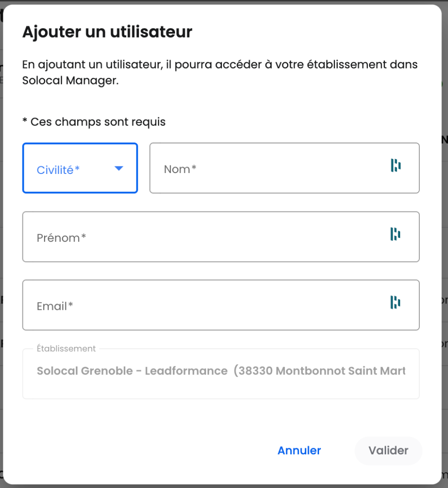Click the "Nom*" placeholder text
Screen dimensions: 448x488
(x=180, y=169)
